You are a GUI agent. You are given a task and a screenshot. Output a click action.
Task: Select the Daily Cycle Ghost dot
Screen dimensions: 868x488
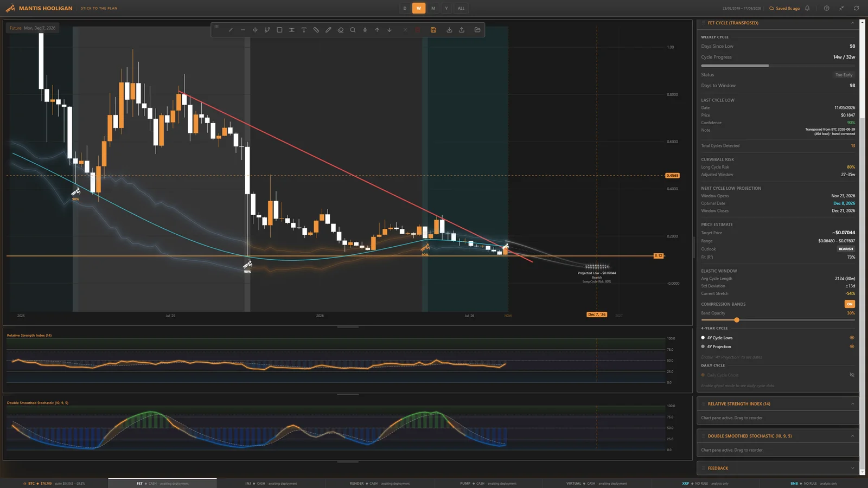coord(703,375)
